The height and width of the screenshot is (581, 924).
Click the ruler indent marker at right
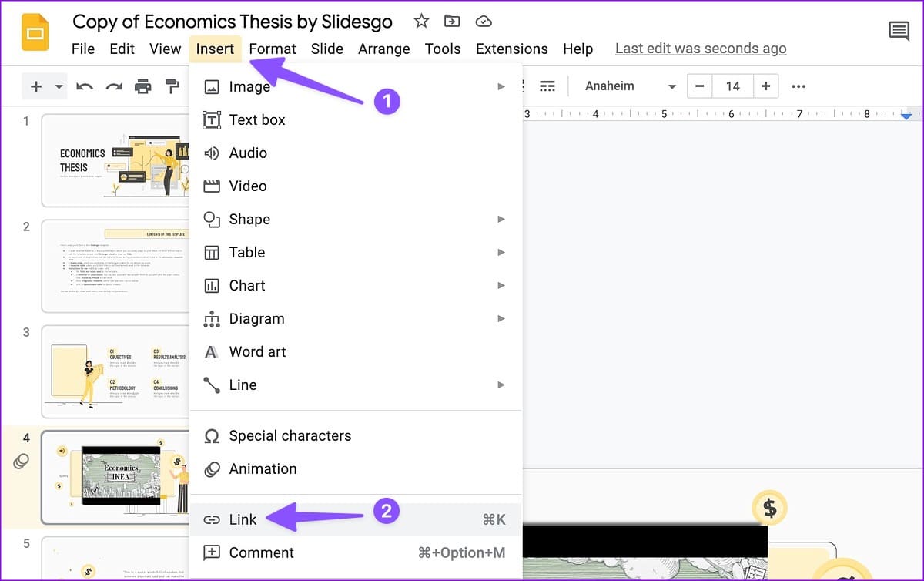click(906, 116)
